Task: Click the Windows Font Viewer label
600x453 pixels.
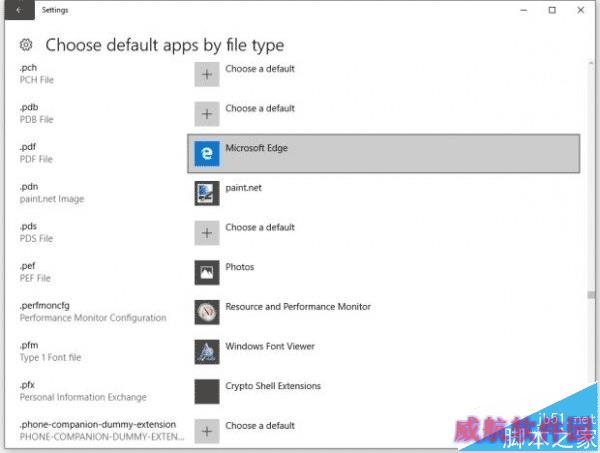Action: click(x=270, y=346)
